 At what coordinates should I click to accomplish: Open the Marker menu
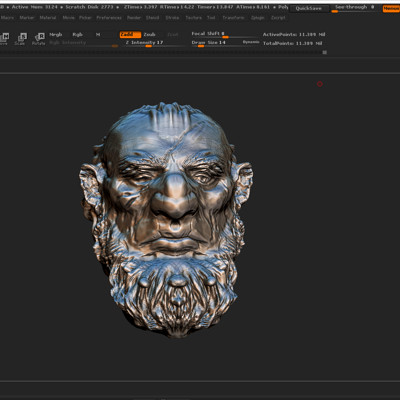(x=27, y=18)
